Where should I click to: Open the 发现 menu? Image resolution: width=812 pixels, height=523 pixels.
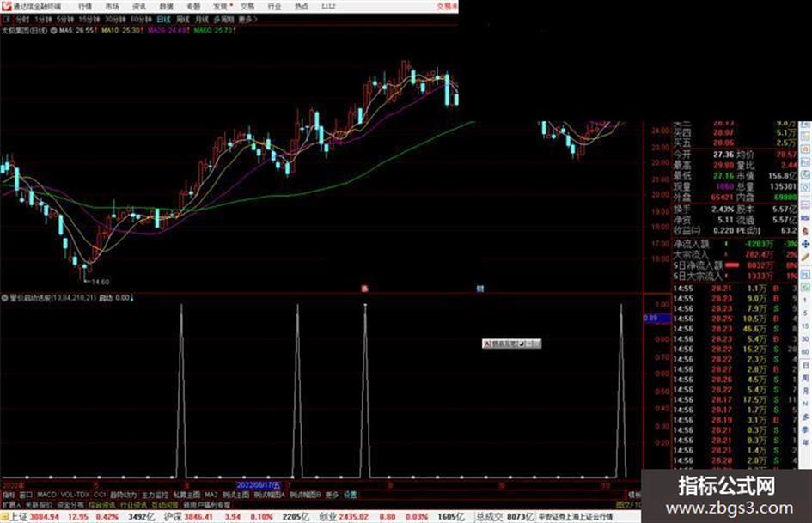221,7
